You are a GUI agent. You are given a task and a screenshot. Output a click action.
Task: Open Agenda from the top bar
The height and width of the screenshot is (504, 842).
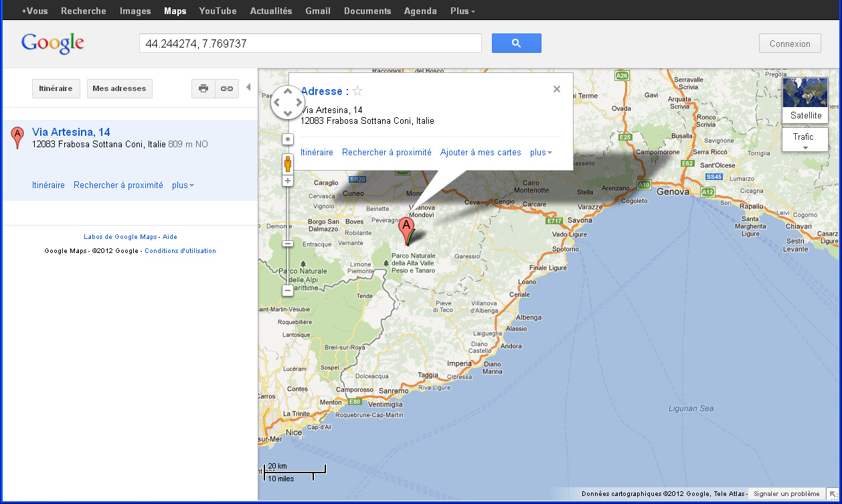pos(420,11)
